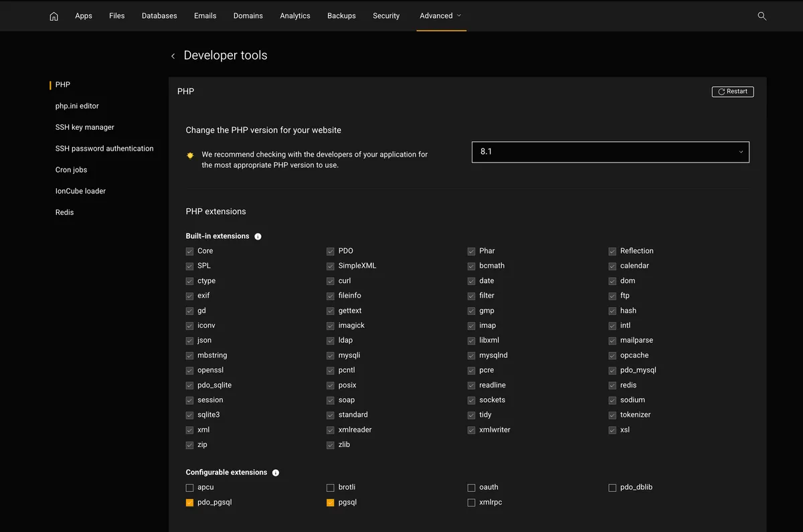Enable the apcu extension checkbox
The width and height of the screenshot is (803, 532).
[190, 488]
